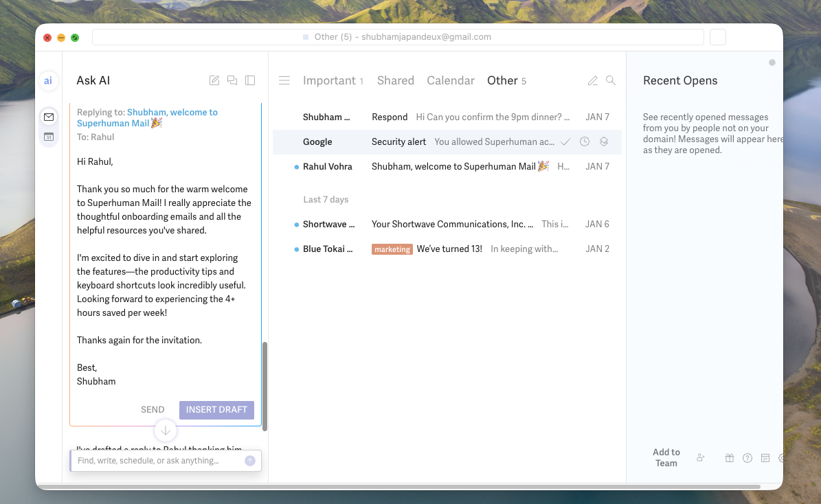
Task: Open search in the email list
Action: point(611,80)
